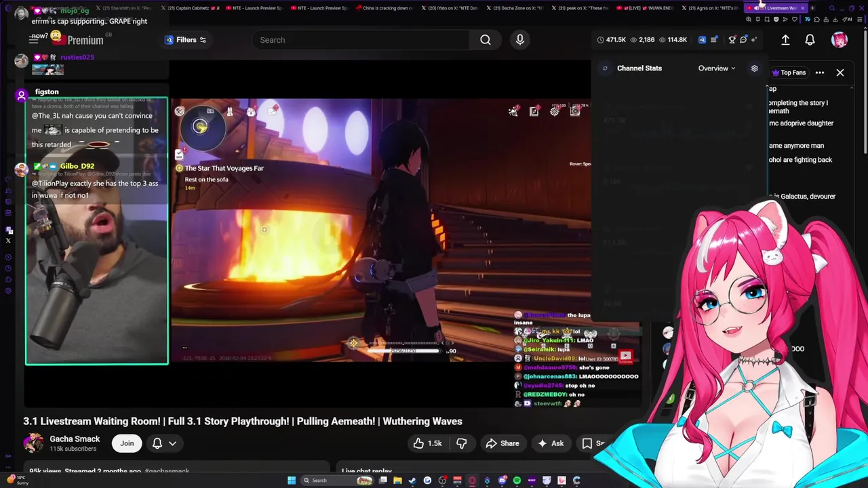Viewport: 868px width, 488px height.
Task: Click the 471.5K stat with clock
Action: pos(612,40)
